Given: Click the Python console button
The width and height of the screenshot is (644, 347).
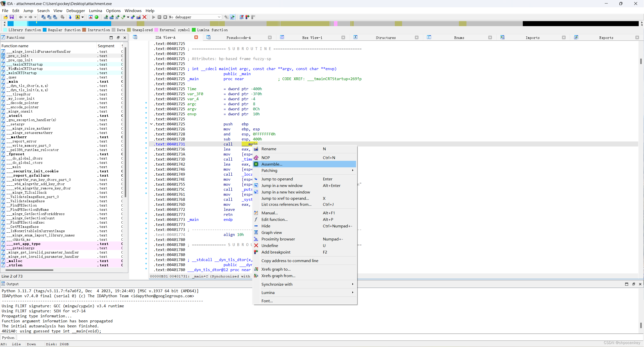Looking at the screenshot, I should coord(8,338).
